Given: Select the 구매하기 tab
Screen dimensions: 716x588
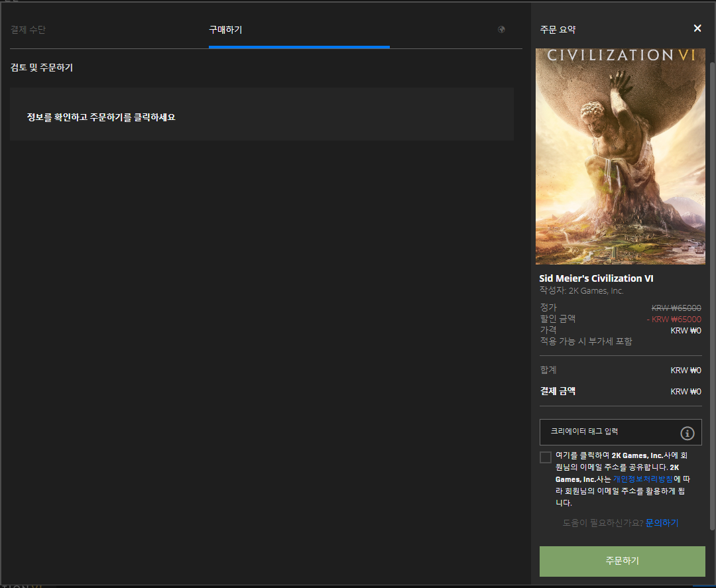Looking at the screenshot, I should [225, 30].
